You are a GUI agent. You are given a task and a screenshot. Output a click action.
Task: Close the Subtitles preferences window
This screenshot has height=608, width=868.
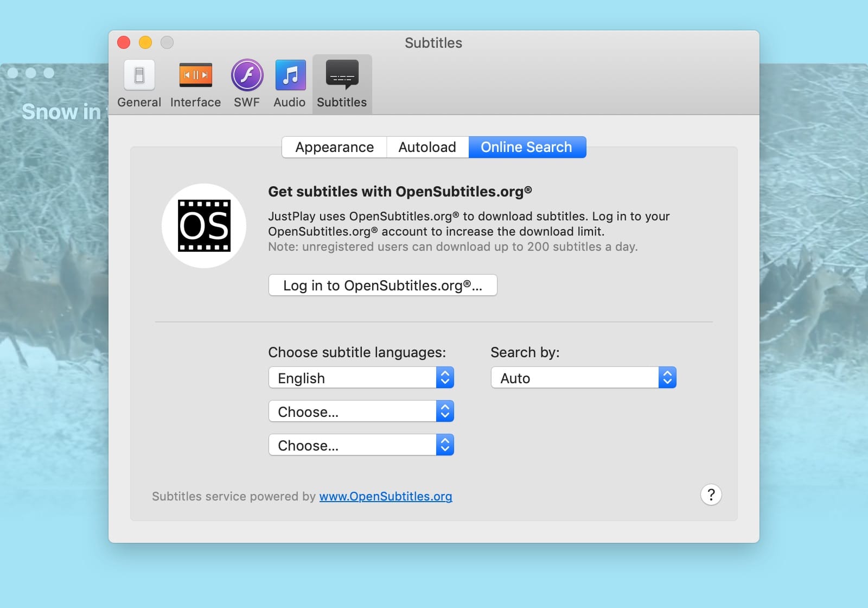(x=124, y=42)
